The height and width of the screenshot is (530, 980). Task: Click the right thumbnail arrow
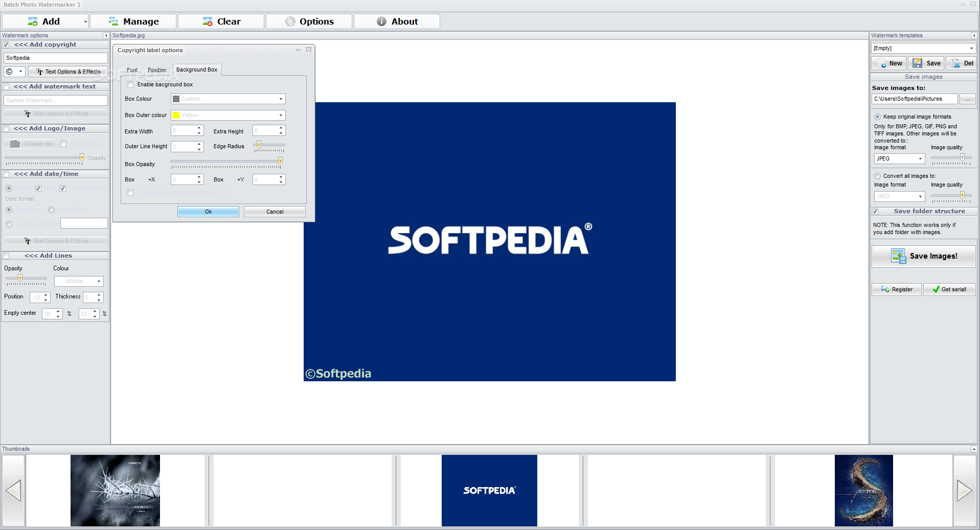point(965,491)
